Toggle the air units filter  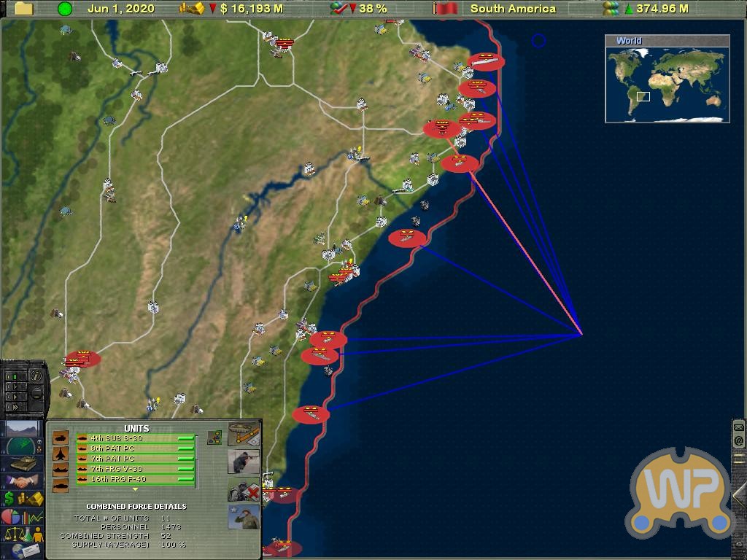click(x=61, y=454)
